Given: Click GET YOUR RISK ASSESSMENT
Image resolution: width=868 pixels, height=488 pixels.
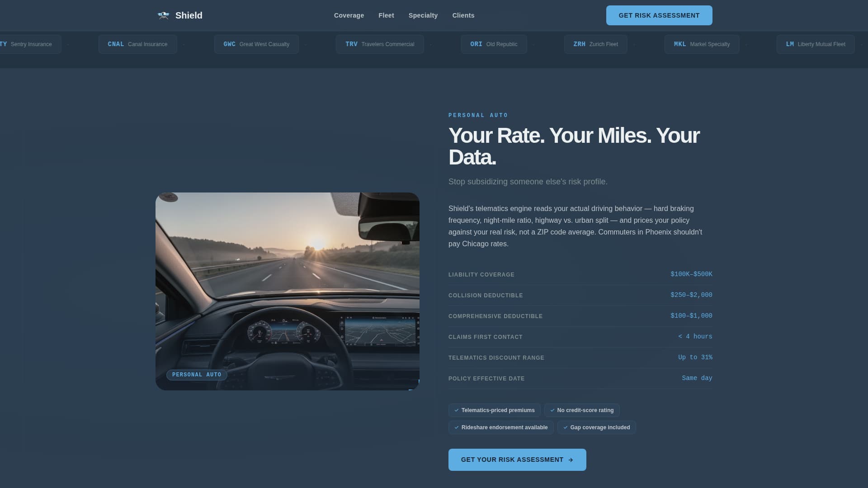Looking at the screenshot, I should [x=517, y=460].
